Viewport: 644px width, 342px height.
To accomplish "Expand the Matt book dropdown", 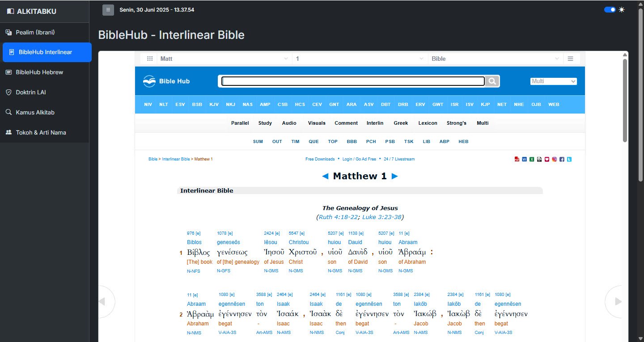I will 225,59.
